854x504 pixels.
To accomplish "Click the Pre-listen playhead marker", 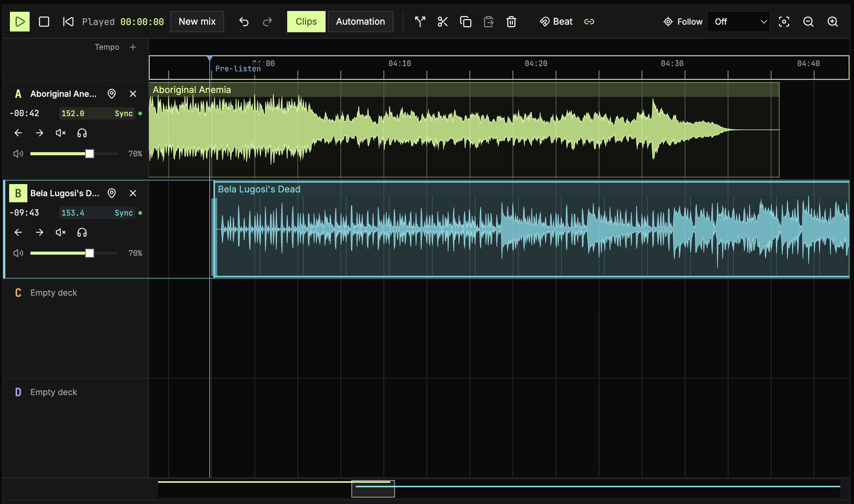I will 210,58.
